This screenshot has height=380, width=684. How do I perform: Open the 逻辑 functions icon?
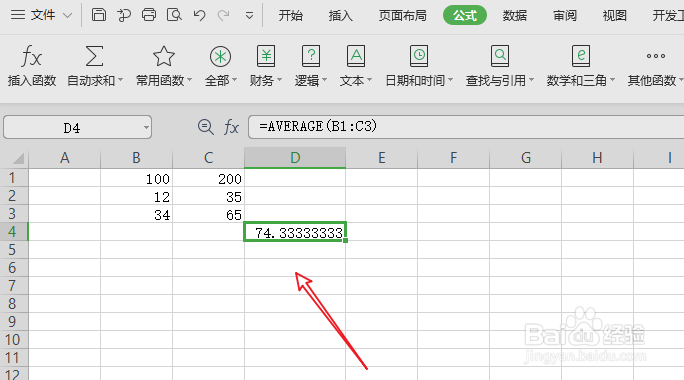point(311,56)
